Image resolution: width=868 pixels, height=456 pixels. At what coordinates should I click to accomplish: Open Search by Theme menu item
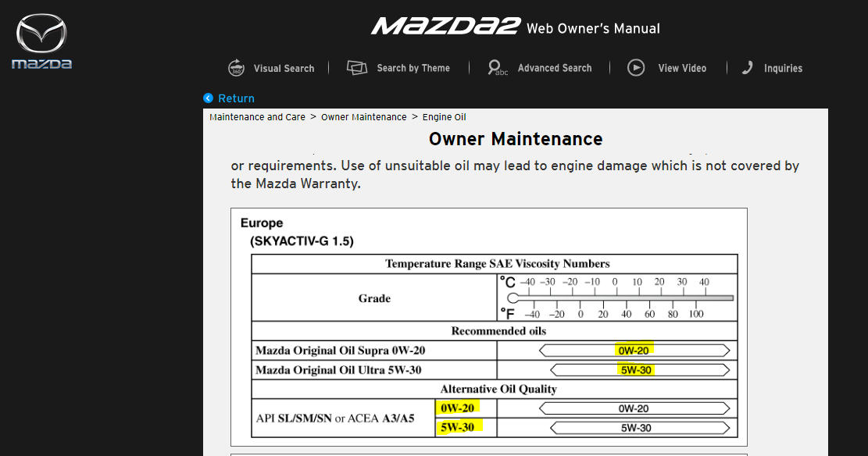point(413,69)
